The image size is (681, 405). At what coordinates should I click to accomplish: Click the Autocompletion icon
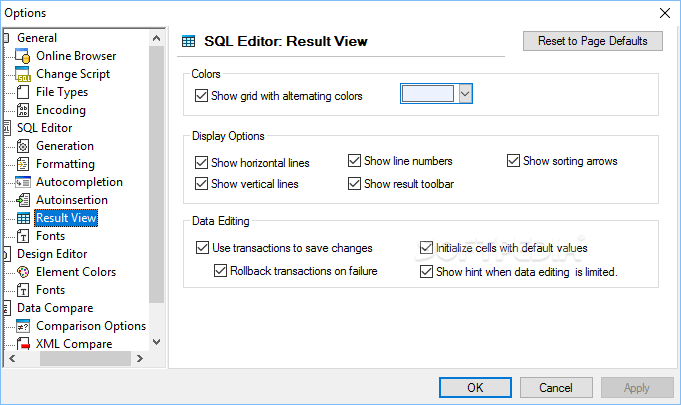click(23, 182)
